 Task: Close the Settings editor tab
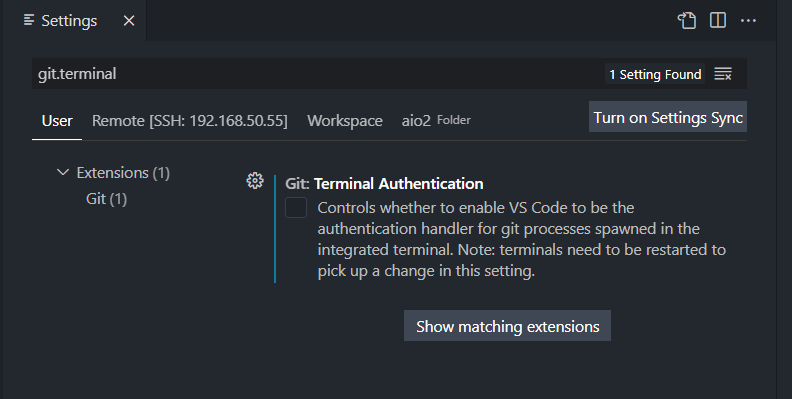(x=129, y=21)
